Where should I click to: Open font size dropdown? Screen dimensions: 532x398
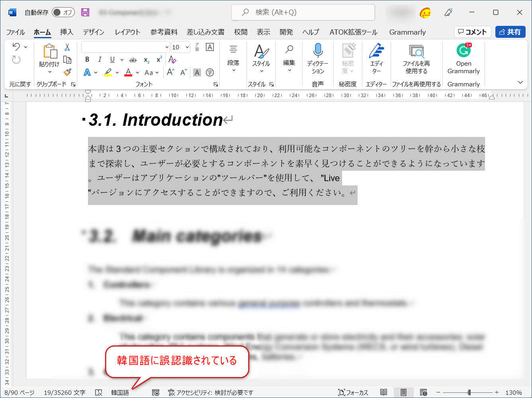pyautogui.click(x=187, y=47)
